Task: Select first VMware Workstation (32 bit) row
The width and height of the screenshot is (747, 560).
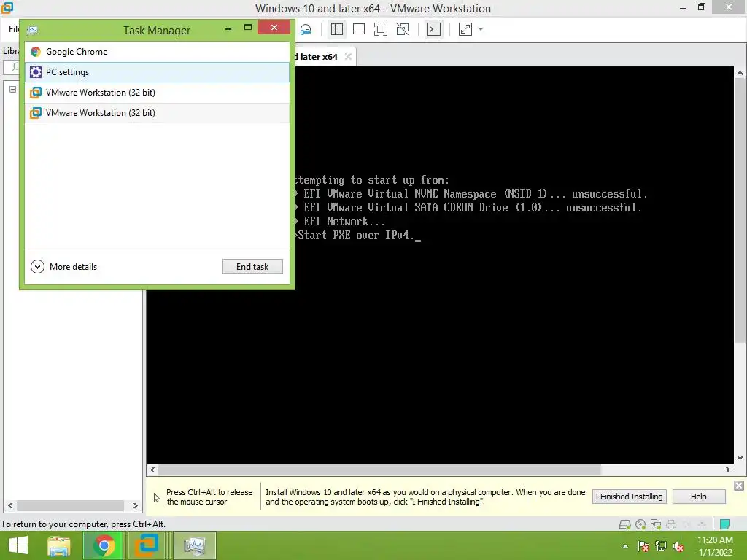Action: tap(157, 93)
